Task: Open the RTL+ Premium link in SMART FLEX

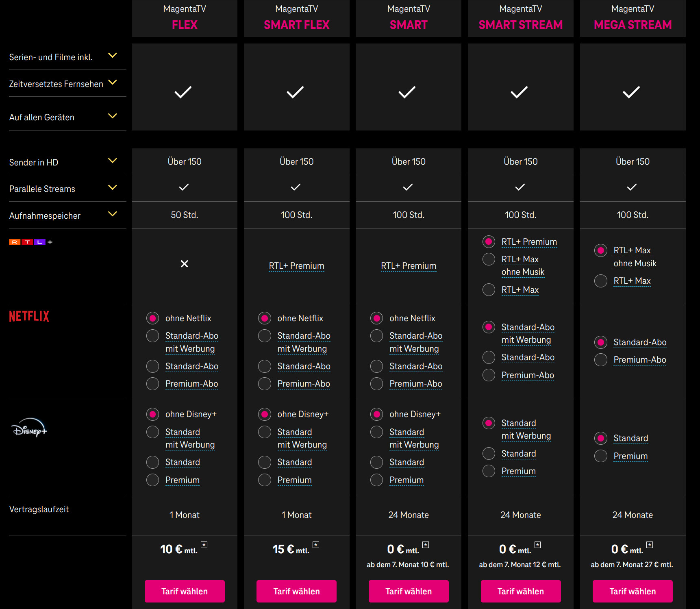Action: point(296,265)
